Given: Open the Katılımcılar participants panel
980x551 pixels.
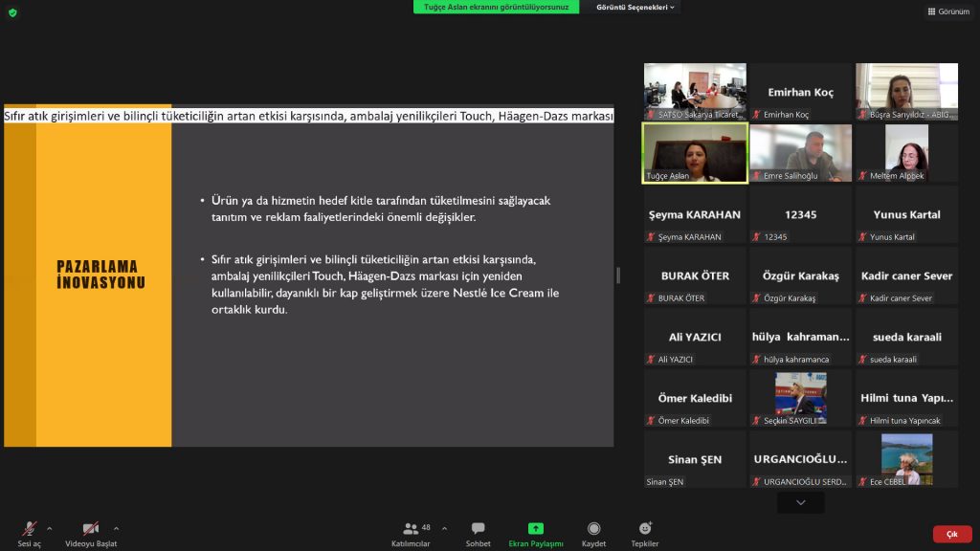Looking at the screenshot, I should [412, 532].
